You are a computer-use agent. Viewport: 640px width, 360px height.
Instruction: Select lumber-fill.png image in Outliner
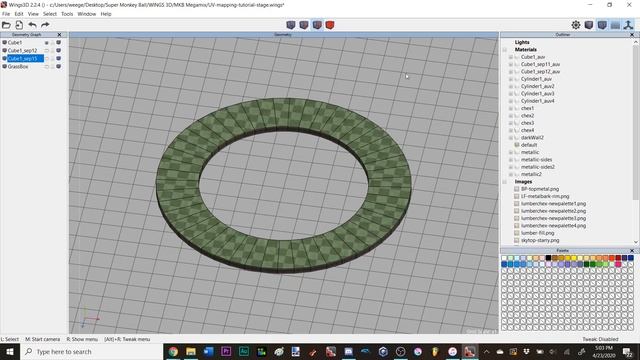(x=538, y=233)
